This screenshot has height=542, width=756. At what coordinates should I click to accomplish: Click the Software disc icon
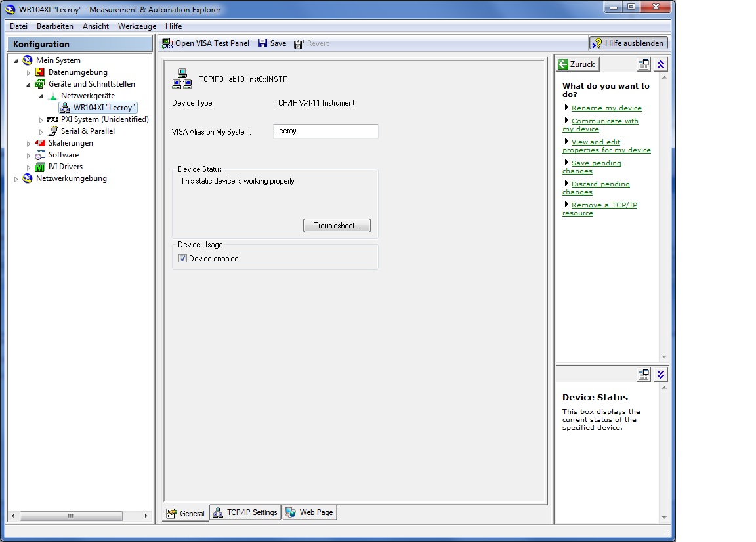pos(40,155)
